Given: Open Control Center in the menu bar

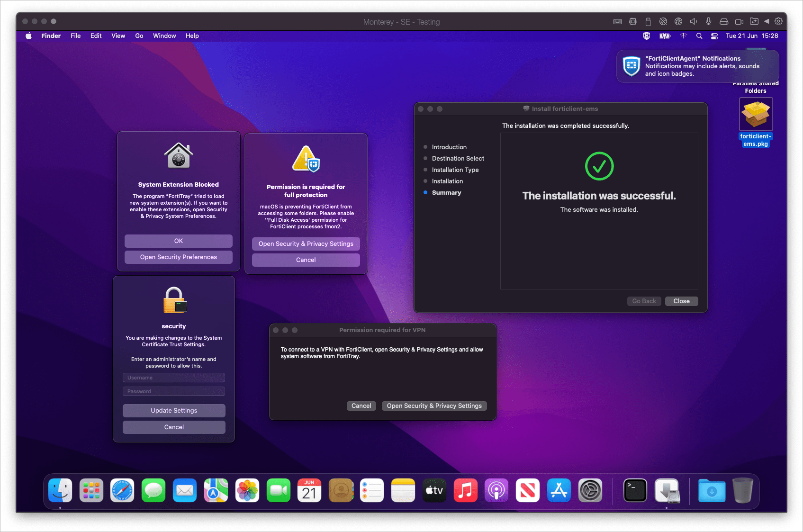Looking at the screenshot, I should click(x=714, y=36).
